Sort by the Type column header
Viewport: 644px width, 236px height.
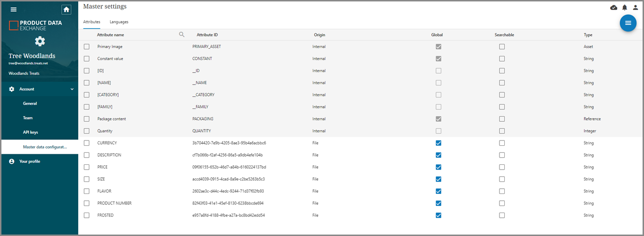(588, 35)
